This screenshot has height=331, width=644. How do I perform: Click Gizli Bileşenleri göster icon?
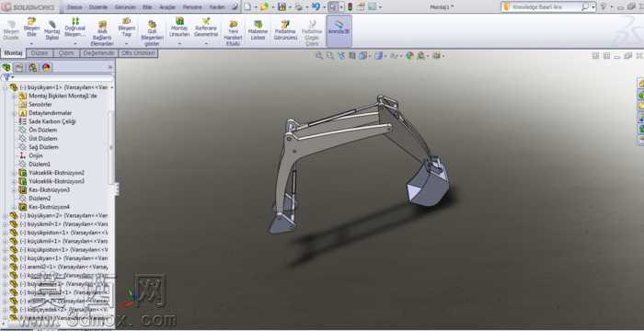[152, 25]
